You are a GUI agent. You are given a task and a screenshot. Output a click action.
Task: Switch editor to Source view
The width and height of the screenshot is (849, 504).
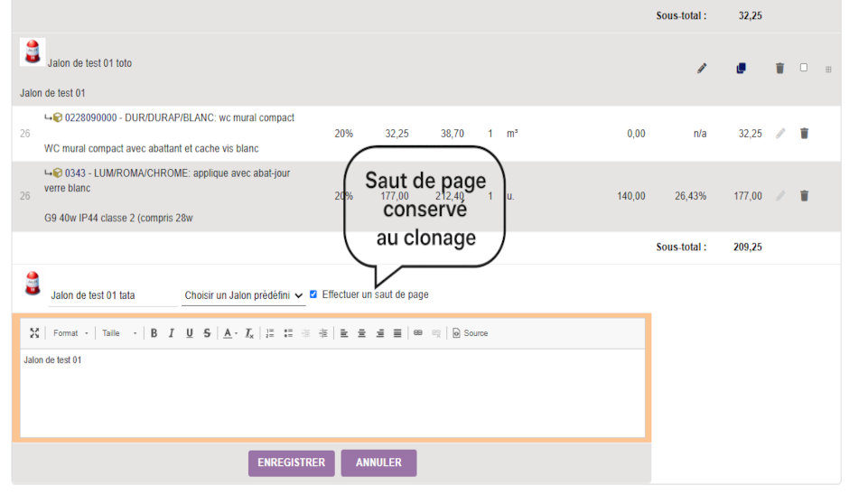click(x=470, y=333)
